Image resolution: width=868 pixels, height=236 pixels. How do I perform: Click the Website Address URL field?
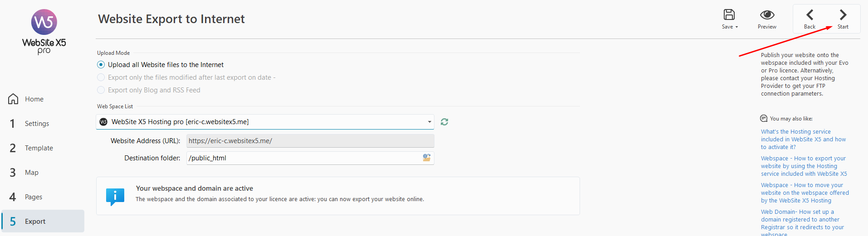point(310,141)
